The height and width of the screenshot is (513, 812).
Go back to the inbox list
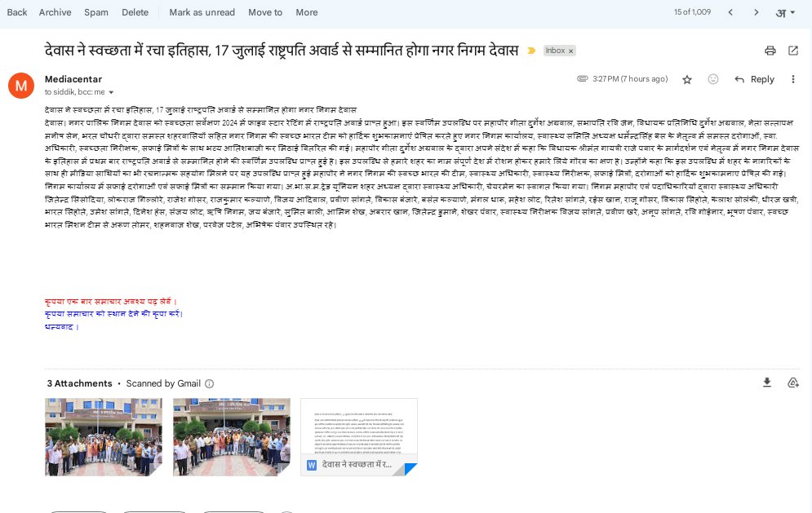[16, 12]
